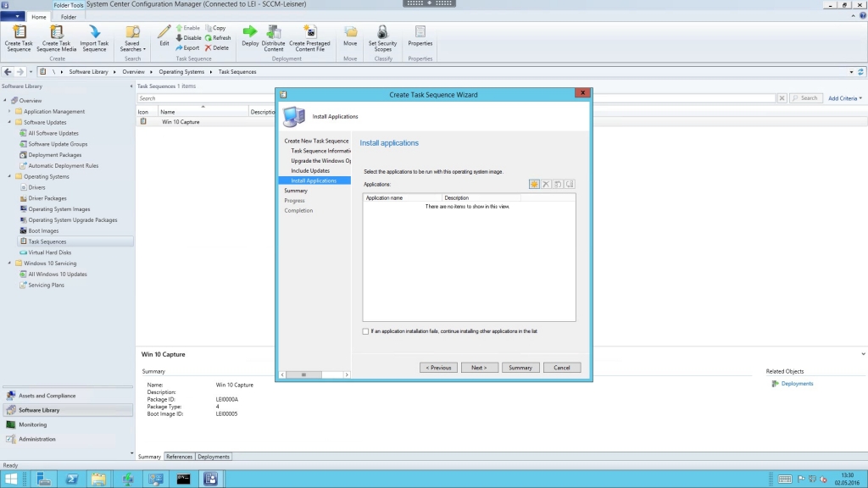This screenshot has height=488, width=868.
Task: Click Disable in Task Sequence group
Action: tap(188, 37)
